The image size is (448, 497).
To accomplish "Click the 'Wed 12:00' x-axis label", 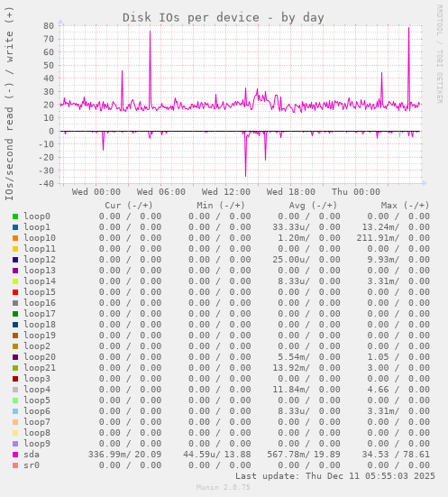I will point(226,192).
